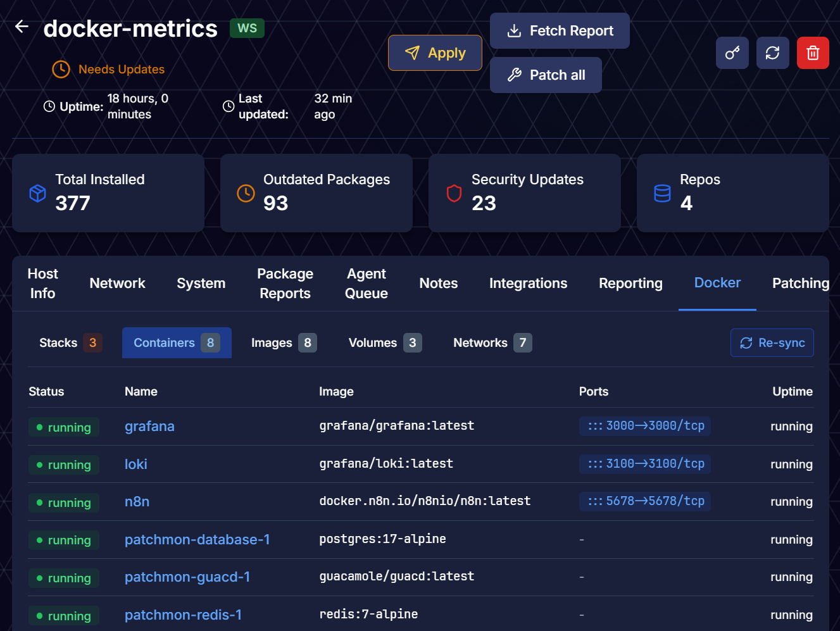This screenshot has width=840, height=631.
Task: Switch to the Network tab
Action: click(x=117, y=284)
